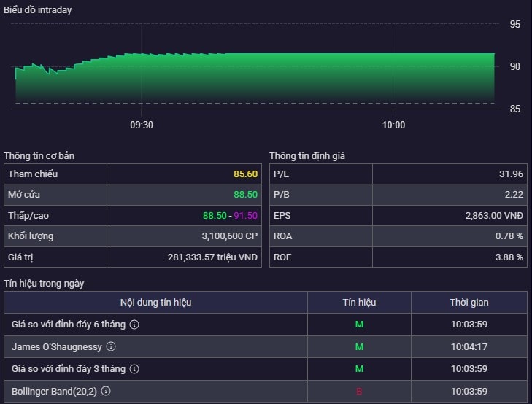The width and height of the screenshot is (532, 404).
Task: Click M signal in James O'Shaugnessy row
Action: click(359, 346)
